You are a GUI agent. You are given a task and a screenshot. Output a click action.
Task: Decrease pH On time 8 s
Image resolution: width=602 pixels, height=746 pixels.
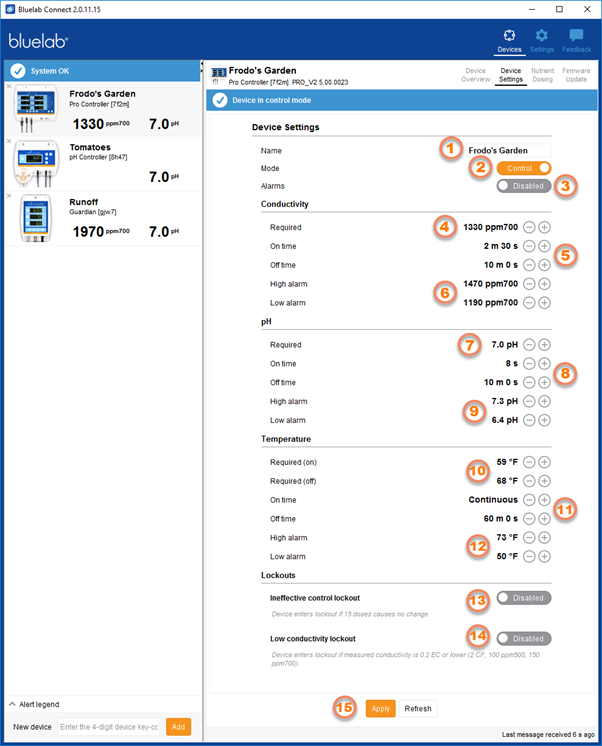pyautogui.click(x=529, y=363)
